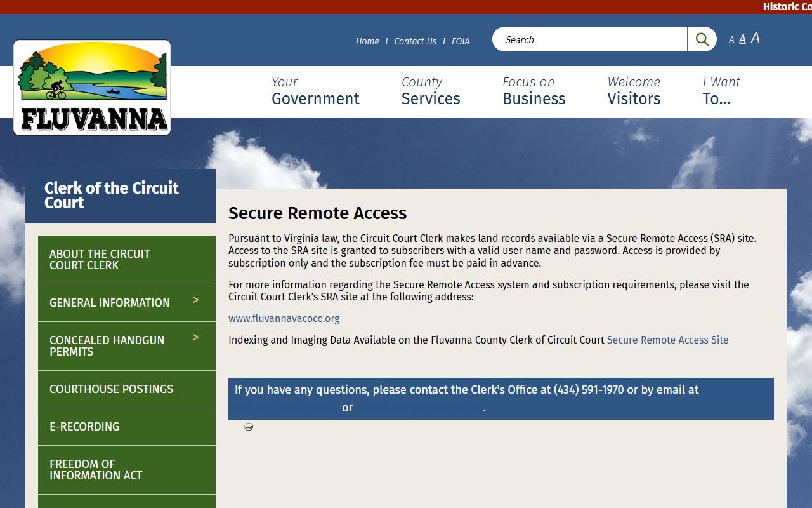The height and width of the screenshot is (508, 812).
Task: Open the Welcome Visitors menu
Action: [x=634, y=91]
